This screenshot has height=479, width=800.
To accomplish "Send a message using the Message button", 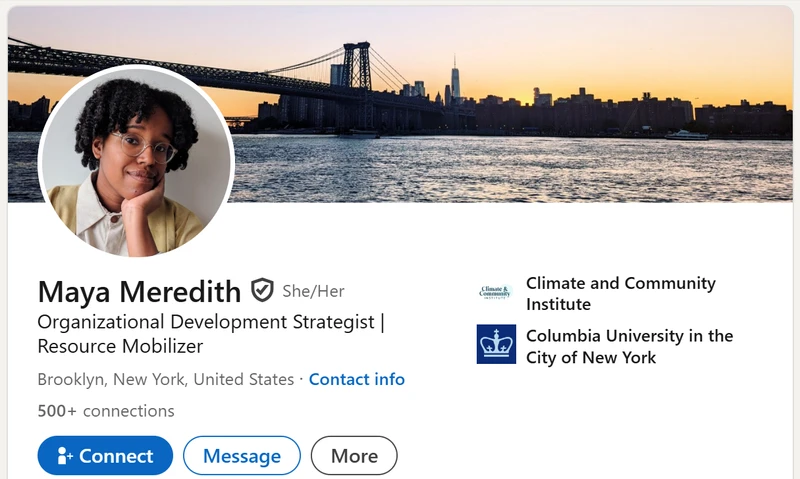I will (241, 456).
